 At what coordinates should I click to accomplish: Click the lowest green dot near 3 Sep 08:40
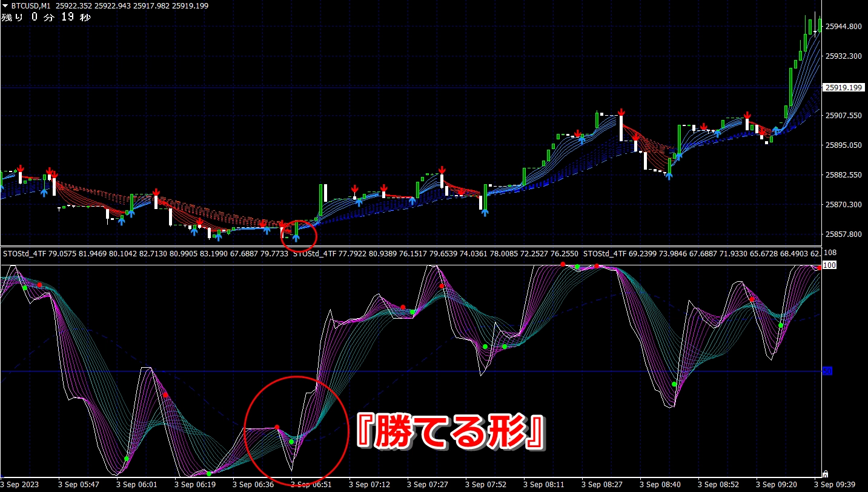point(674,384)
